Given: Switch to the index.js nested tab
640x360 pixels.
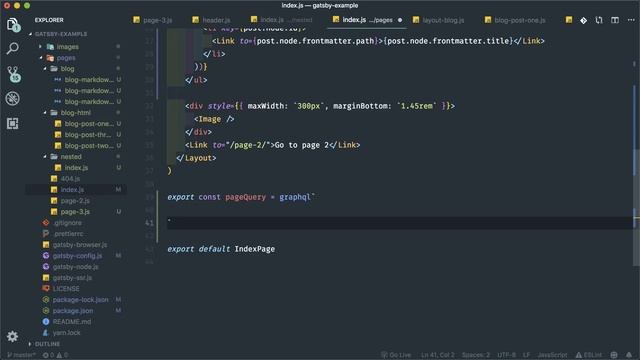Looking at the screenshot, I should tap(282, 20).
